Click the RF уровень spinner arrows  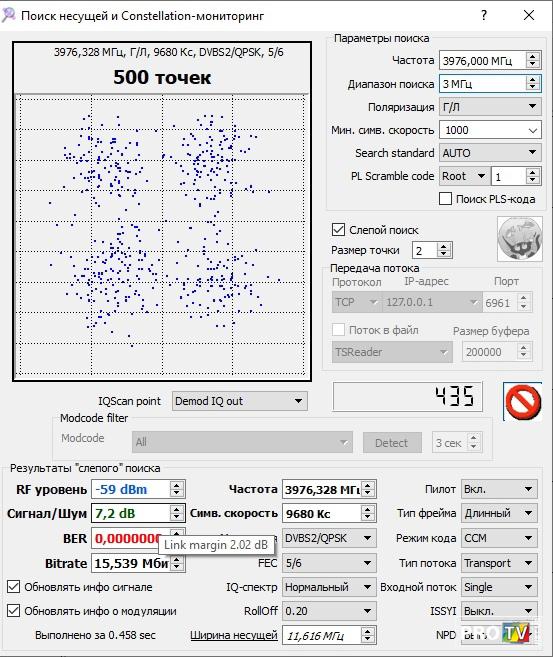coord(176,489)
